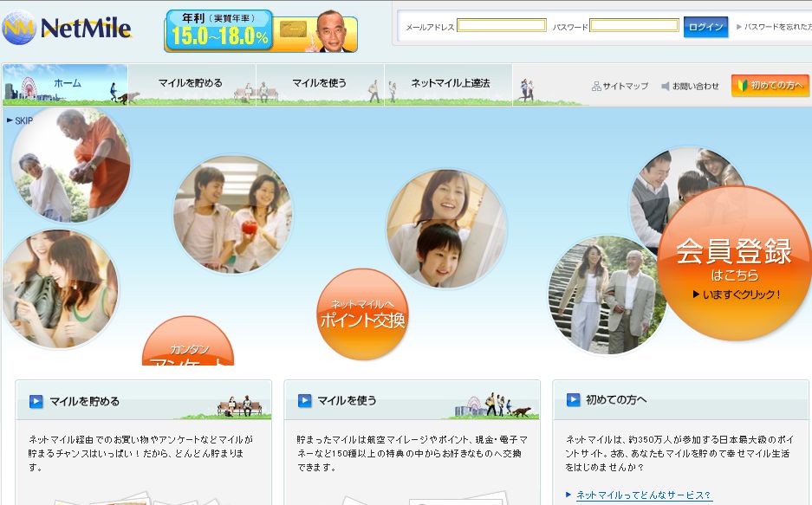Click the 会員登録はこちら orange circle
This screenshot has height=505, width=812.
pyautogui.click(x=734, y=263)
